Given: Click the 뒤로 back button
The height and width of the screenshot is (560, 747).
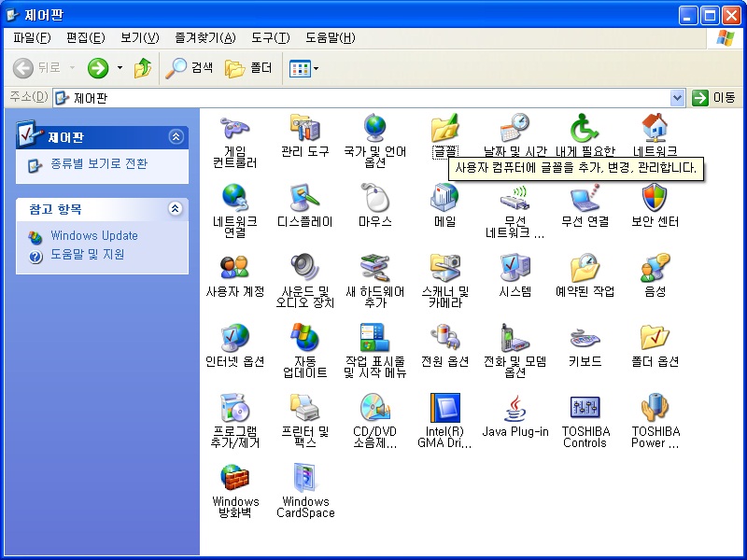Looking at the screenshot, I should (x=37, y=68).
